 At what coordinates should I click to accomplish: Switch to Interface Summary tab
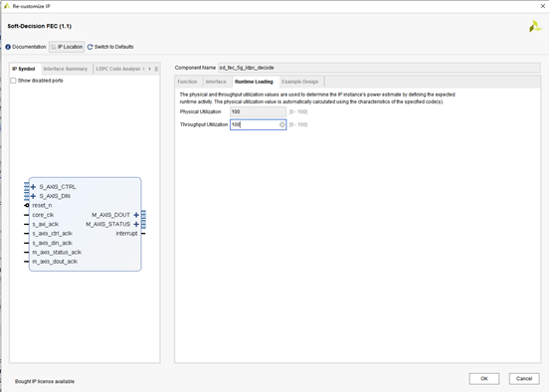66,69
